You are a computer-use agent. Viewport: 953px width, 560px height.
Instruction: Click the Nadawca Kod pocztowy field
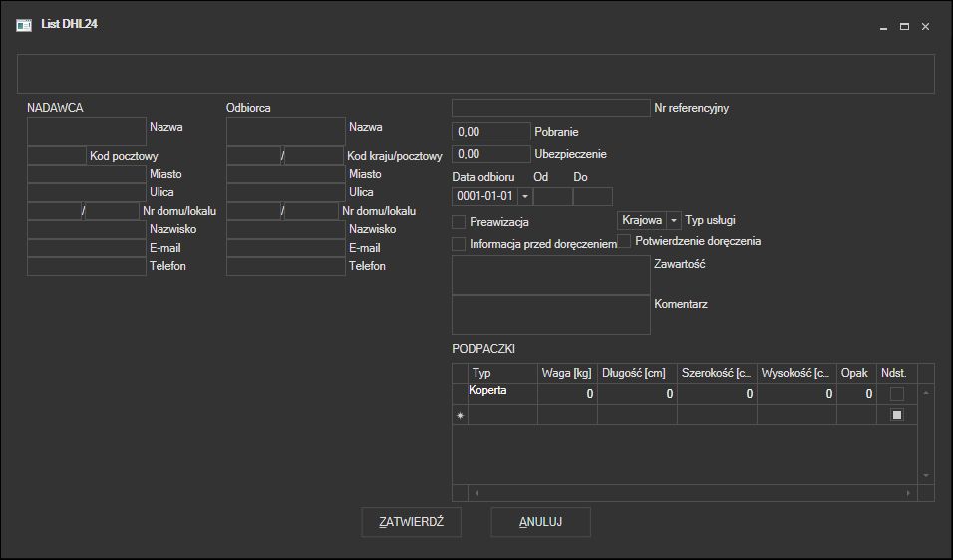click(57, 155)
